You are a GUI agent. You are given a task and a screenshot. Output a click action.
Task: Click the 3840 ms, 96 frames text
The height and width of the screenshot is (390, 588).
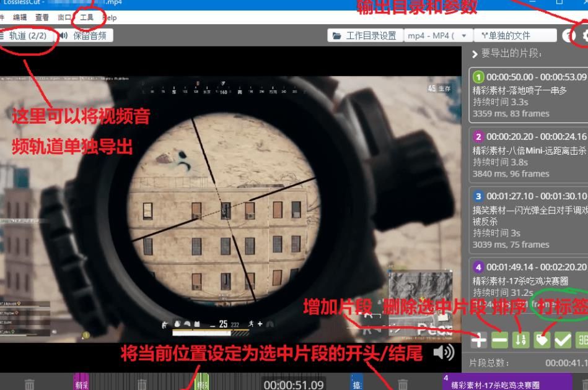[x=511, y=173]
